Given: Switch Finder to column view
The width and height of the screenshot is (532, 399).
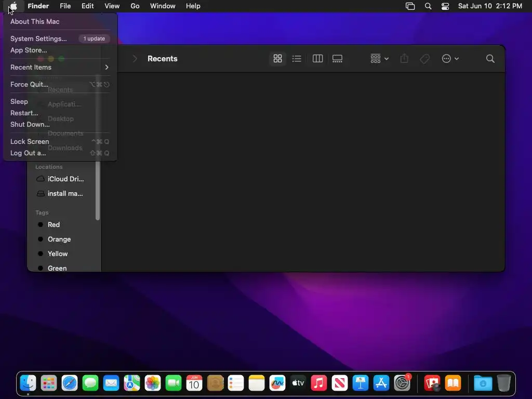Looking at the screenshot, I should click(317, 59).
